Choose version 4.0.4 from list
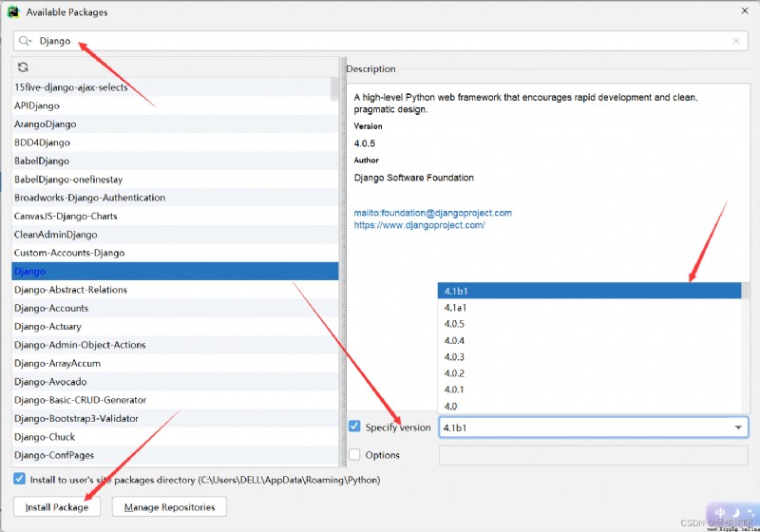Image resolution: width=760 pixels, height=532 pixels. [589, 340]
